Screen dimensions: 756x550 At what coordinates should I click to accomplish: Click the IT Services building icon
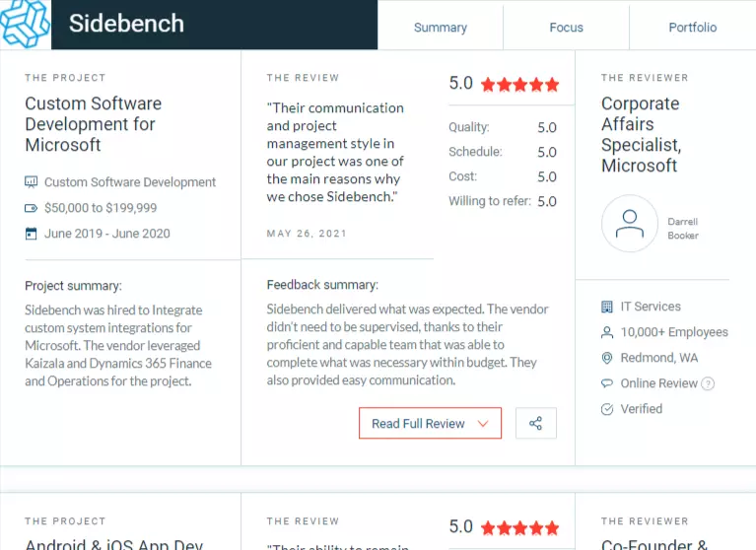(x=607, y=307)
